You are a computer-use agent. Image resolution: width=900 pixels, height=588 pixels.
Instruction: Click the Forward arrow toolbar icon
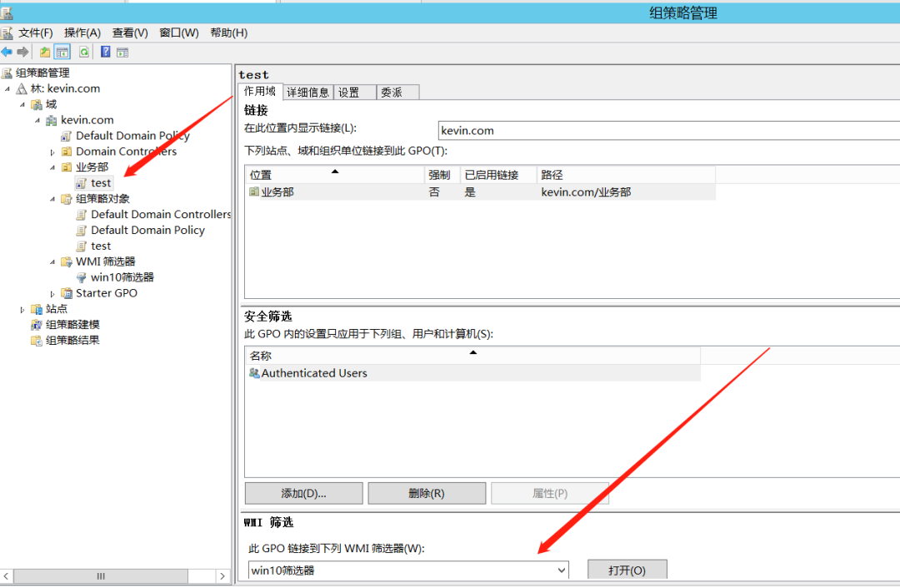click(23, 52)
